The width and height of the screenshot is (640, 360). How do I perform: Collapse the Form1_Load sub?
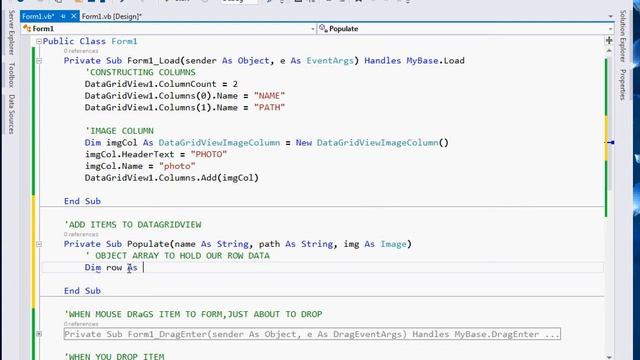pos(39,61)
